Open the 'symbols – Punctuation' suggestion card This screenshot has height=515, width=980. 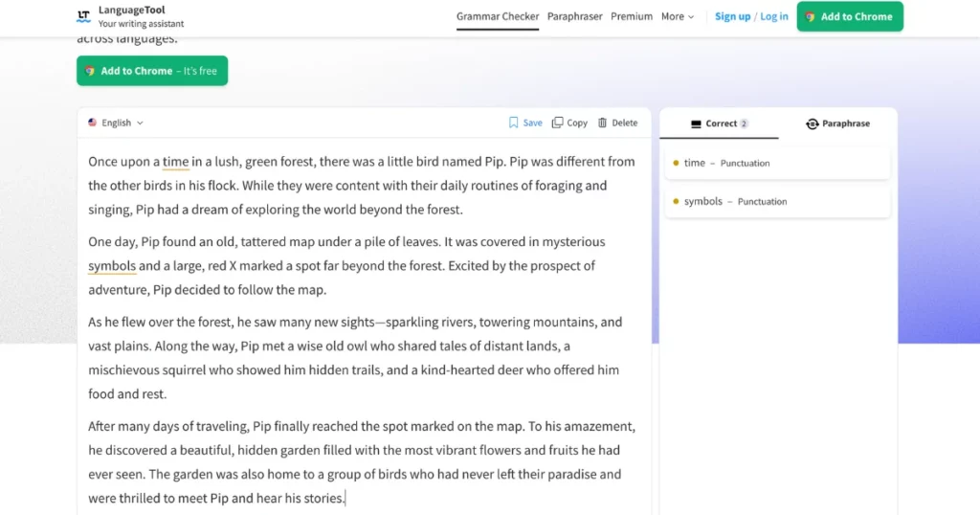coord(777,201)
